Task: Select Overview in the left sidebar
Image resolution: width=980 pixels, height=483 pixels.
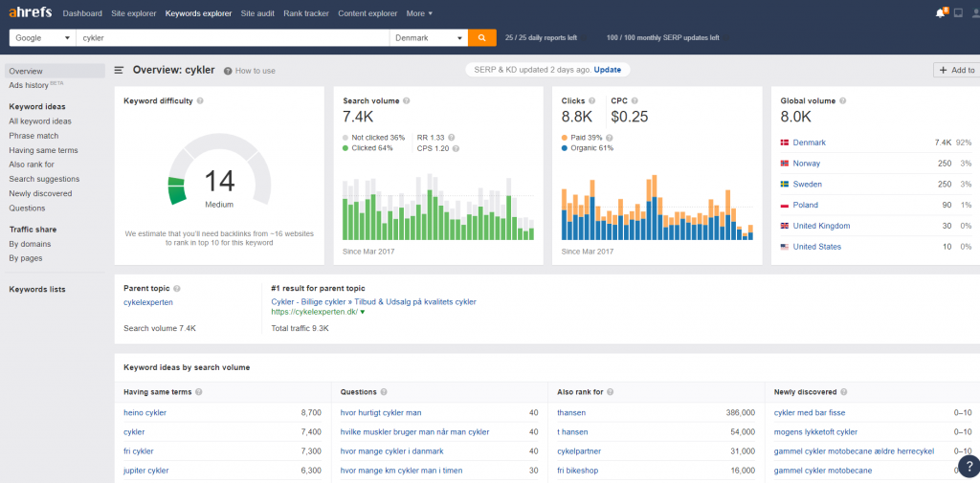Action: [55, 71]
